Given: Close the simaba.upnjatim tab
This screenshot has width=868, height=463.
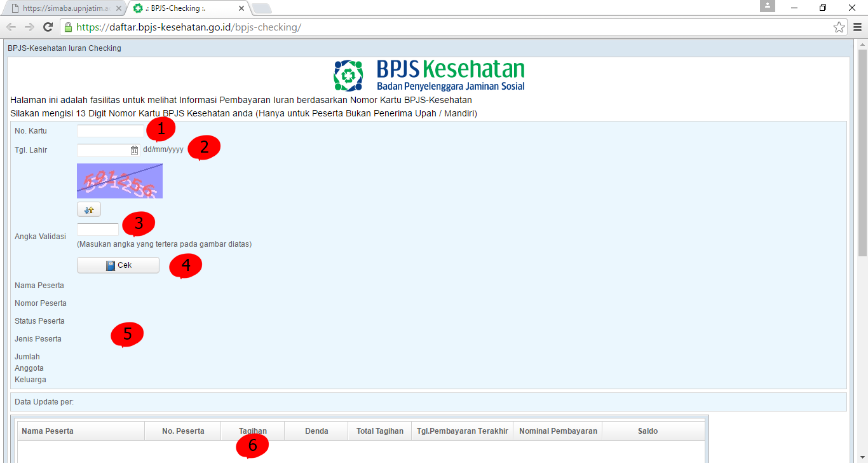Looking at the screenshot, I should click(119, 8).
